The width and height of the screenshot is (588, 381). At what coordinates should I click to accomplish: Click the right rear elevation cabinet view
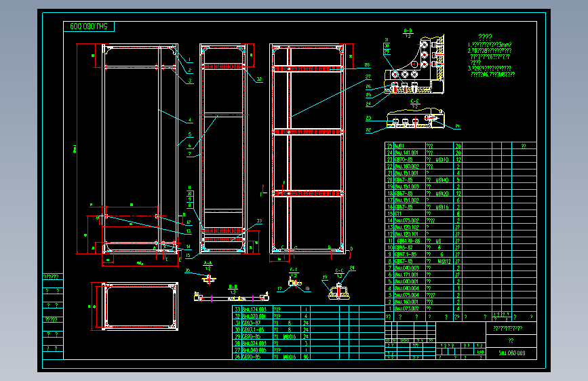(307, 148)
